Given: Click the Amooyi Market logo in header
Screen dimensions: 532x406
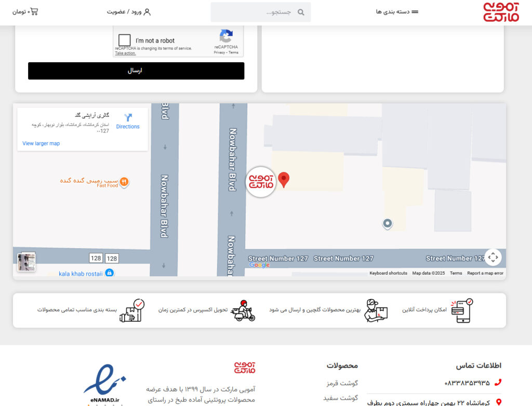Looking at the screenshot, I should coord(501,12).
